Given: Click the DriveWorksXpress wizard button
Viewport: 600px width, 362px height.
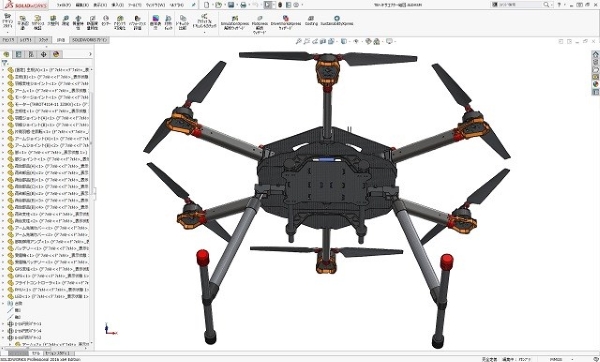Looking at the screenshot, I should [286, 23].
